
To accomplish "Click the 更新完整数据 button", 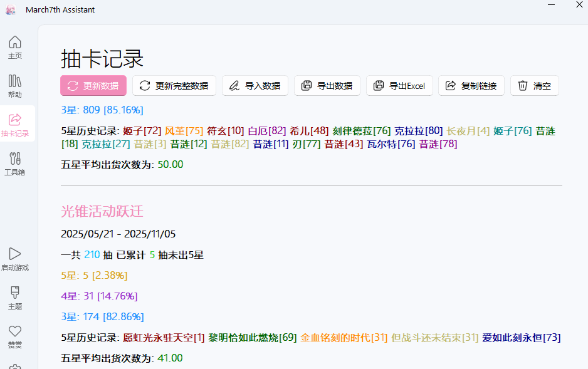I will click(174, 86).
